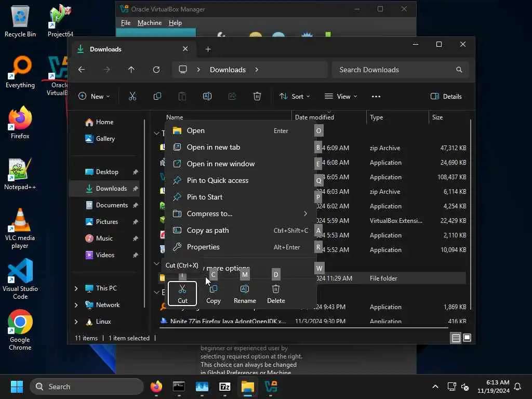Click the taskbar Search box
The image size is (532, 399).
pyautogui.click(x=87, y=387)
